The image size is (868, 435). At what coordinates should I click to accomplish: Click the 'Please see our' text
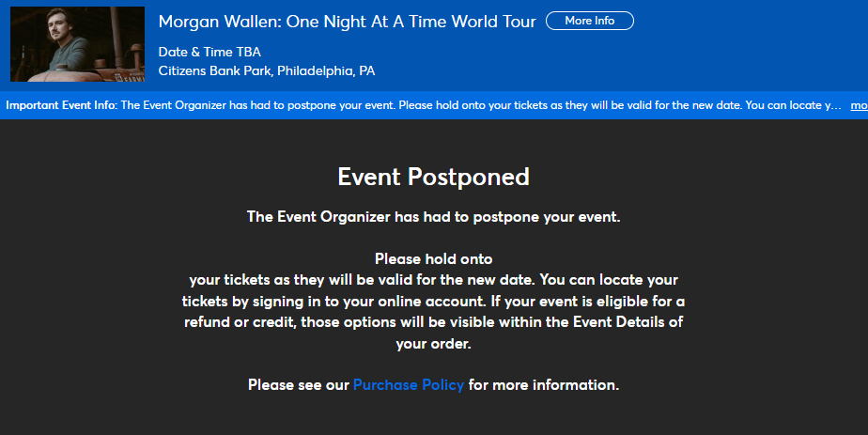coord(299,384)
